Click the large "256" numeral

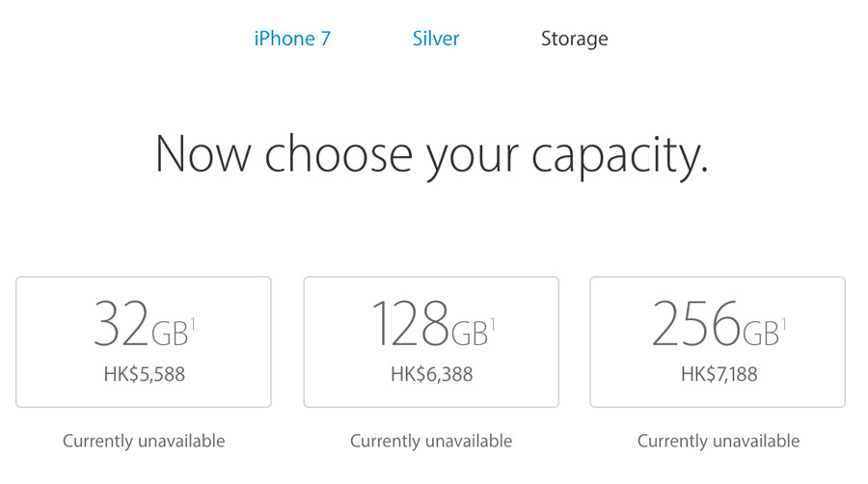[x=695, y=326]
